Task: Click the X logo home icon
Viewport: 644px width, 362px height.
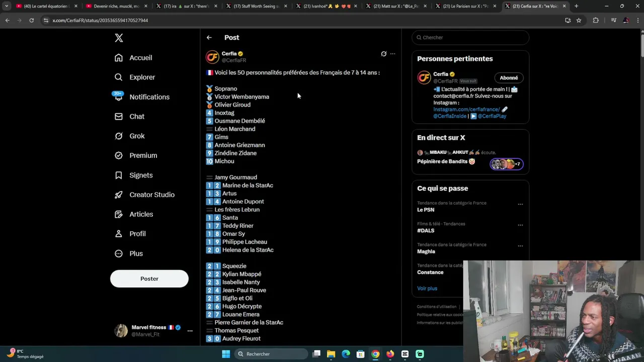Action: click(119, 38)
